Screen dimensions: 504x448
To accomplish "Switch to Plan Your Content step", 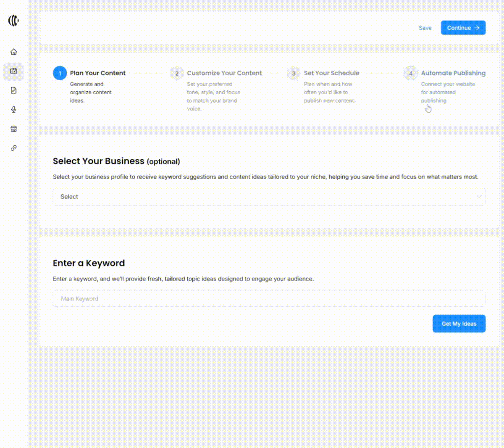I will click(97, 73).
